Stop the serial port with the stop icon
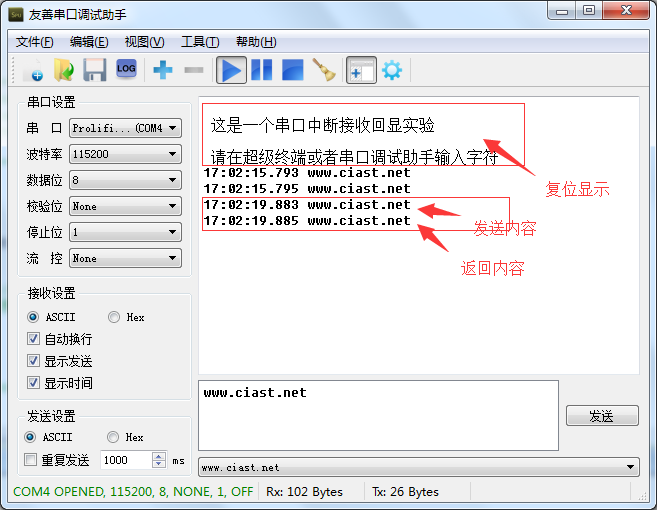657x510 pixels. (x=292, y=70)
